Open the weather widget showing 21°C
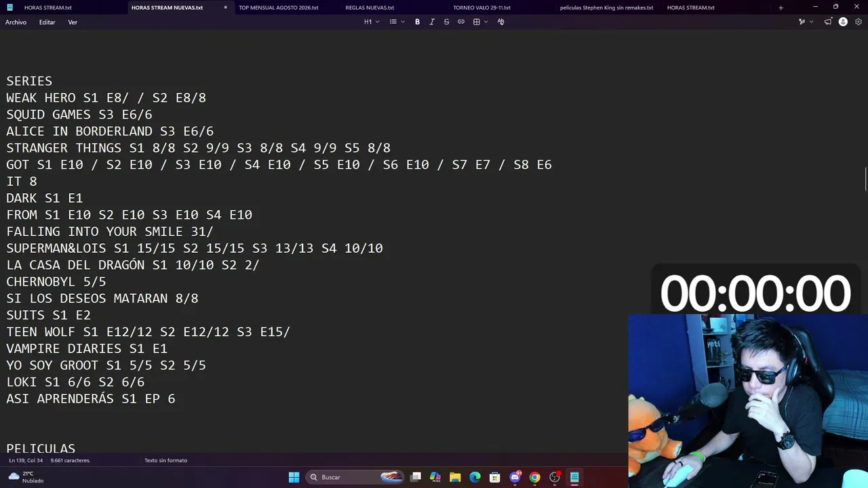 coord(26,477)
